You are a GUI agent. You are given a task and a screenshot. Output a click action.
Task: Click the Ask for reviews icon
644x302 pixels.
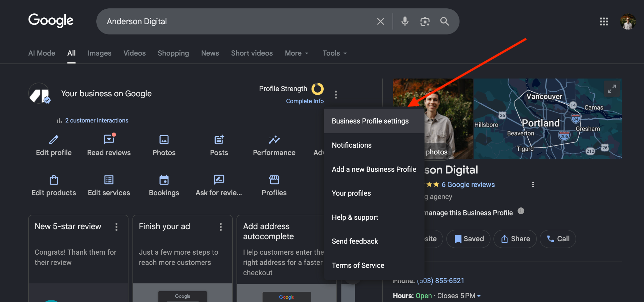tap(219, 180)
